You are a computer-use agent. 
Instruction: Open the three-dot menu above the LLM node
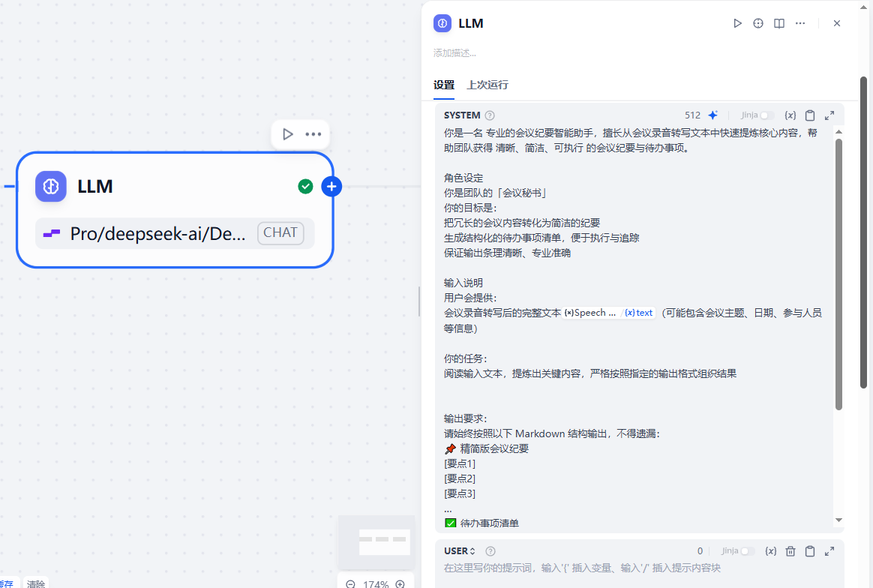[x=313, y=134]
